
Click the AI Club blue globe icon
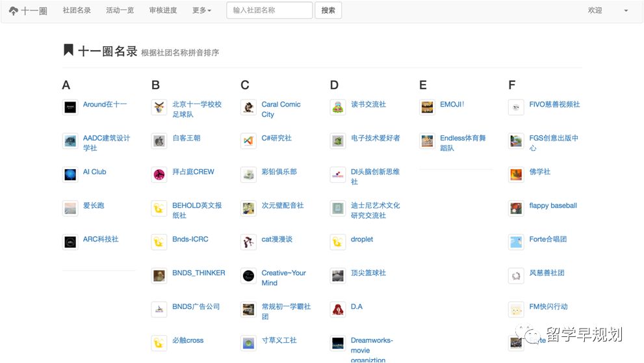click(x=70, y=175)
